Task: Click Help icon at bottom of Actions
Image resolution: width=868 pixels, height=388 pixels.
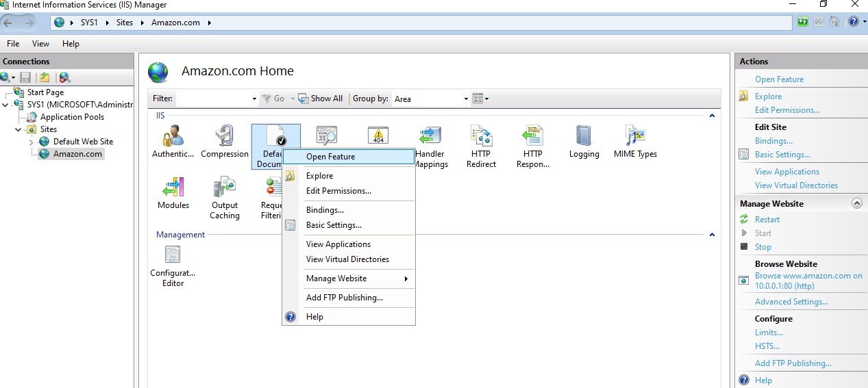Action: pyautogui.click(x=744, y=380)
